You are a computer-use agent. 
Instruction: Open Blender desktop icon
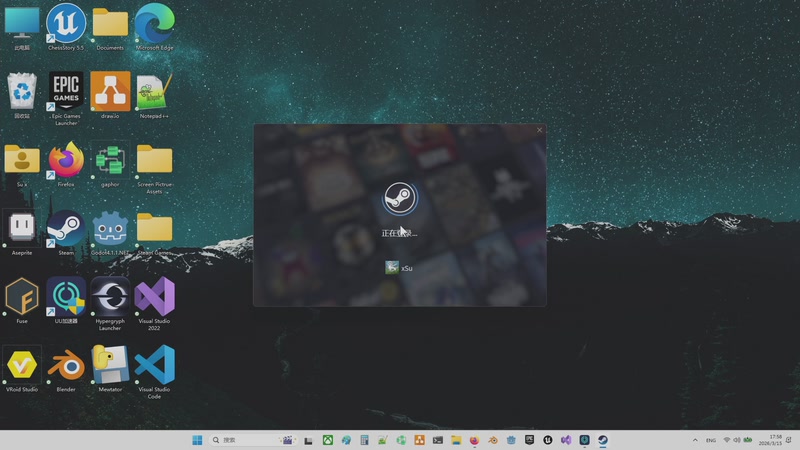[66, 369]
